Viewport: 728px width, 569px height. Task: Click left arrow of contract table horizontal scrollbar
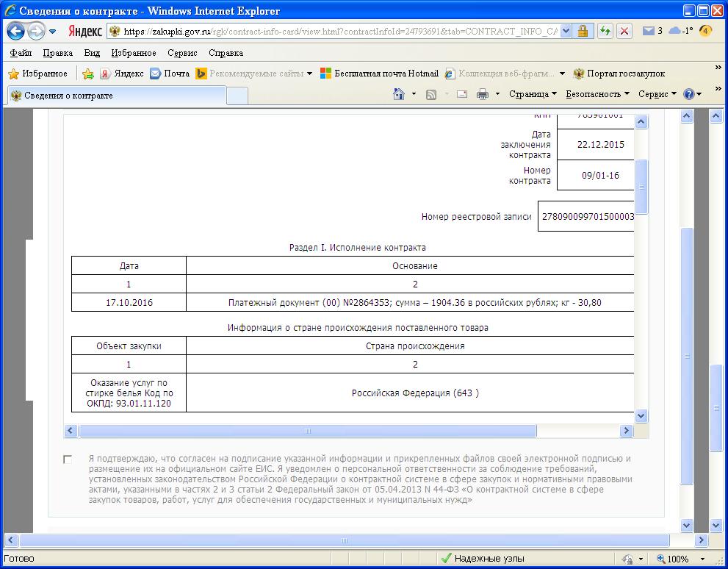click(71, 431)
